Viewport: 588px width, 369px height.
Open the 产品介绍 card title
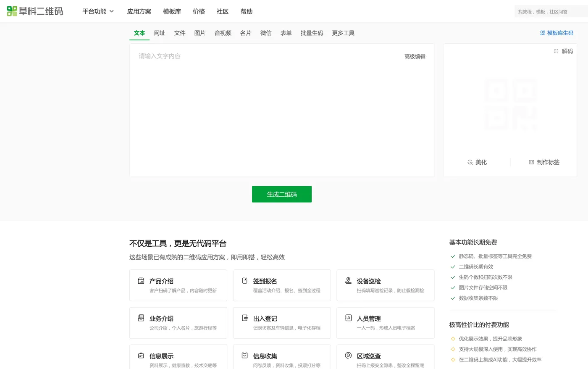(161, 281)
